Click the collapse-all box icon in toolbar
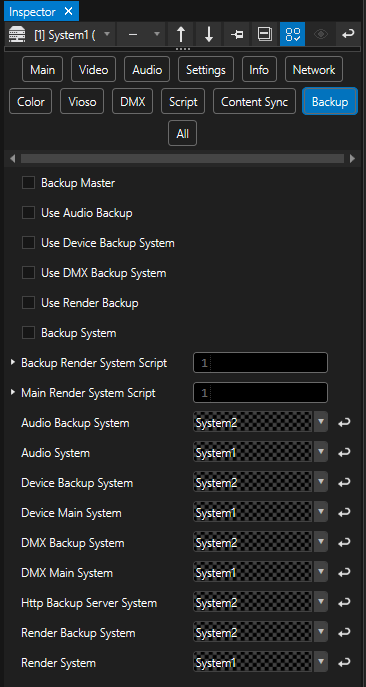366x687 pixels. tap(265, 34)
